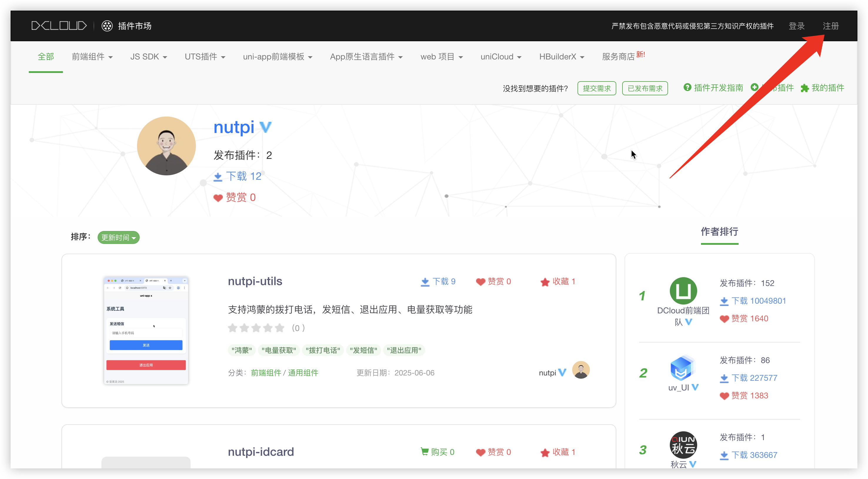
Task: Open the HBuilderX dropdown menu
Action: point(561,56)
